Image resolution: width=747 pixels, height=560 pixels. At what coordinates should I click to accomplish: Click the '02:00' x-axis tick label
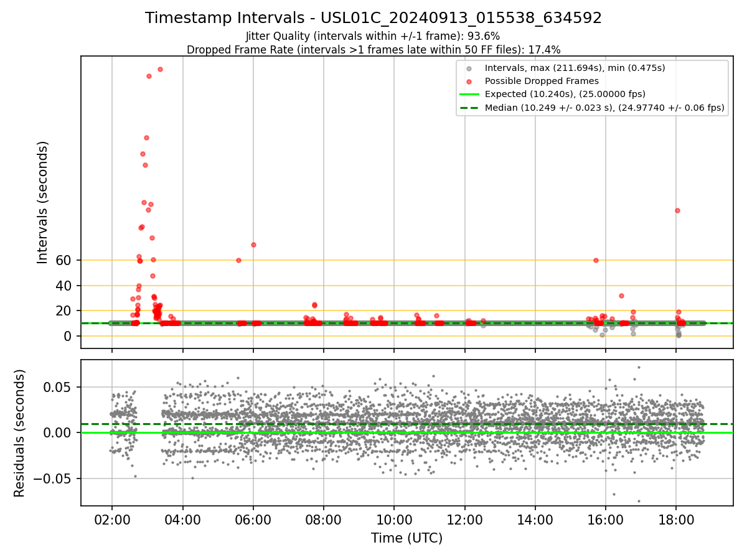pyautogui.click(x=112, y=520)
